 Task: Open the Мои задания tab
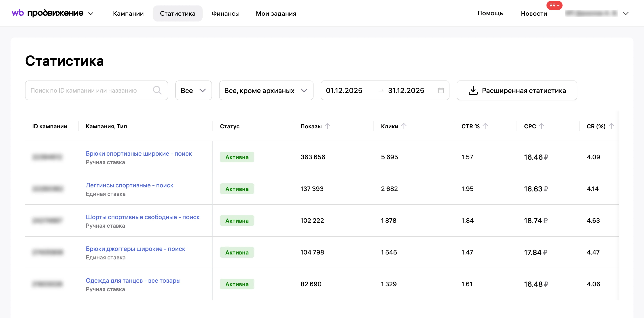click(276, 13)
